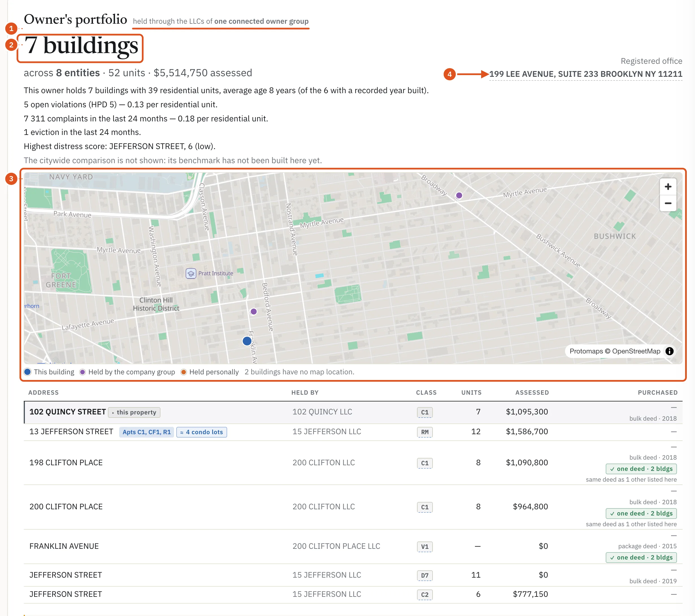Open 198 CLIFTON PLACE address
The width and height of the screenshot is (695, 616).
tap(66, 462)
